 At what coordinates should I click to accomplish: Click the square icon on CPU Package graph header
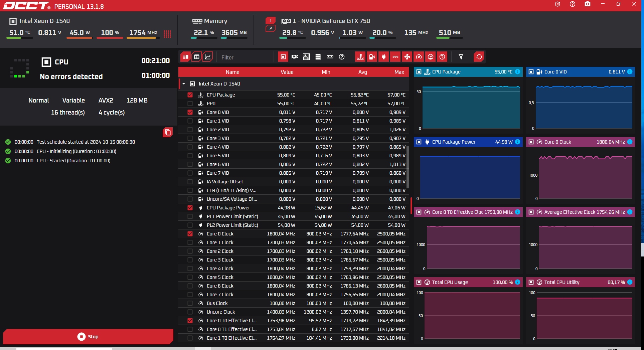419,72
